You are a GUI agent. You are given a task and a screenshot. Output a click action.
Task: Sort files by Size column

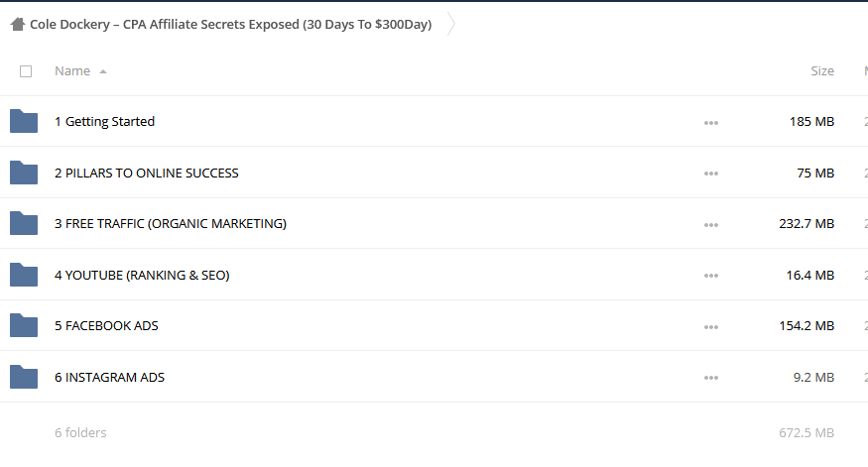pos(822,70)
